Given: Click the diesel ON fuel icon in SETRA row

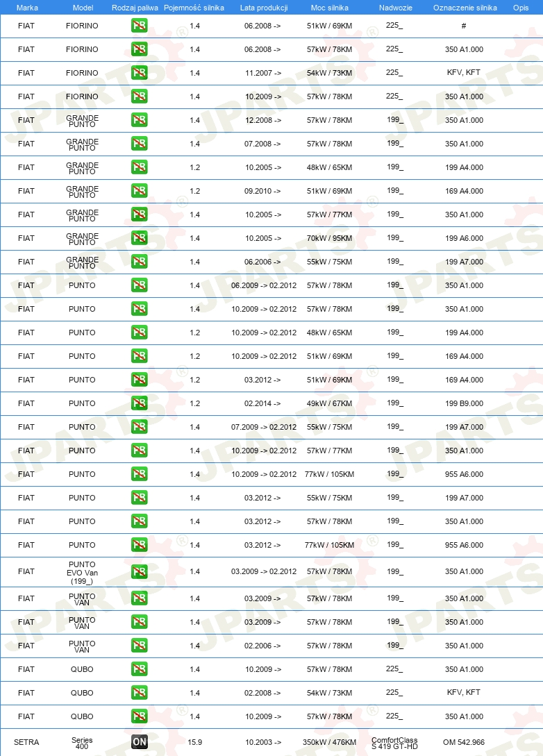Looking at the screenshot, I should (140, 742).
